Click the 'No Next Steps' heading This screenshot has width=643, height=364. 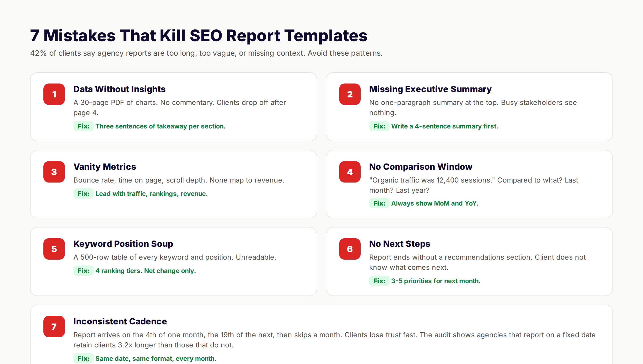click(x=399, y=244)
